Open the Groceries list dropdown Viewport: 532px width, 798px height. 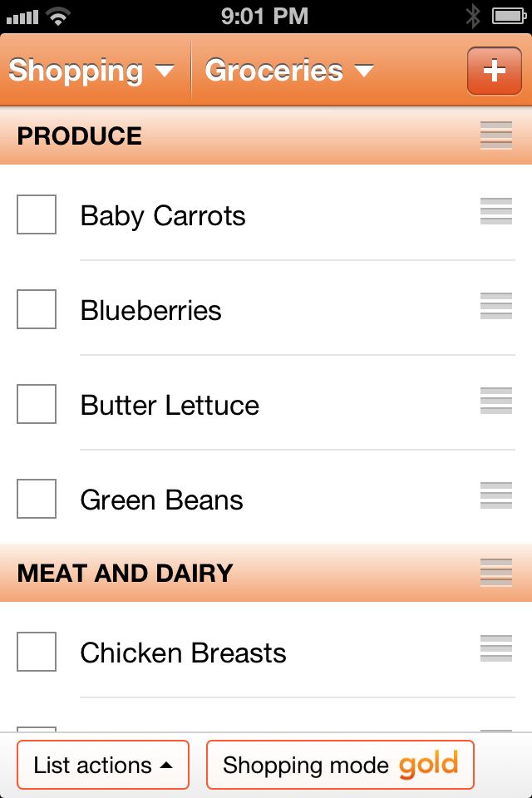pos(289,71)
